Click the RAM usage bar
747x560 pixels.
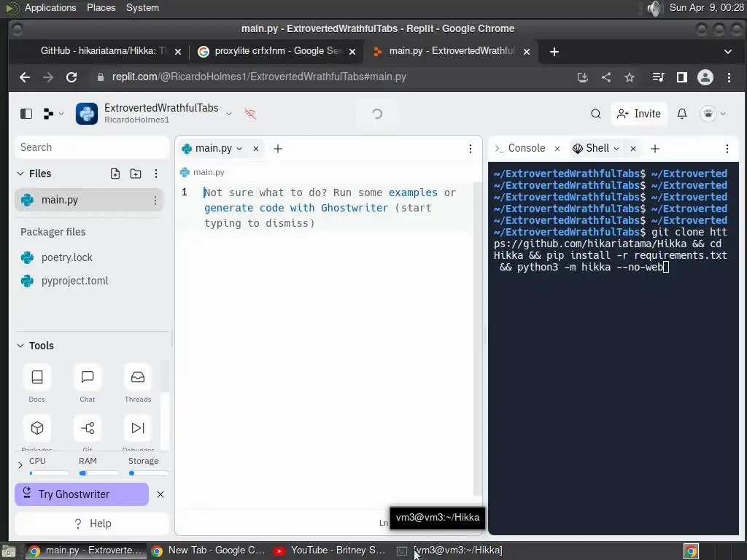98,473
